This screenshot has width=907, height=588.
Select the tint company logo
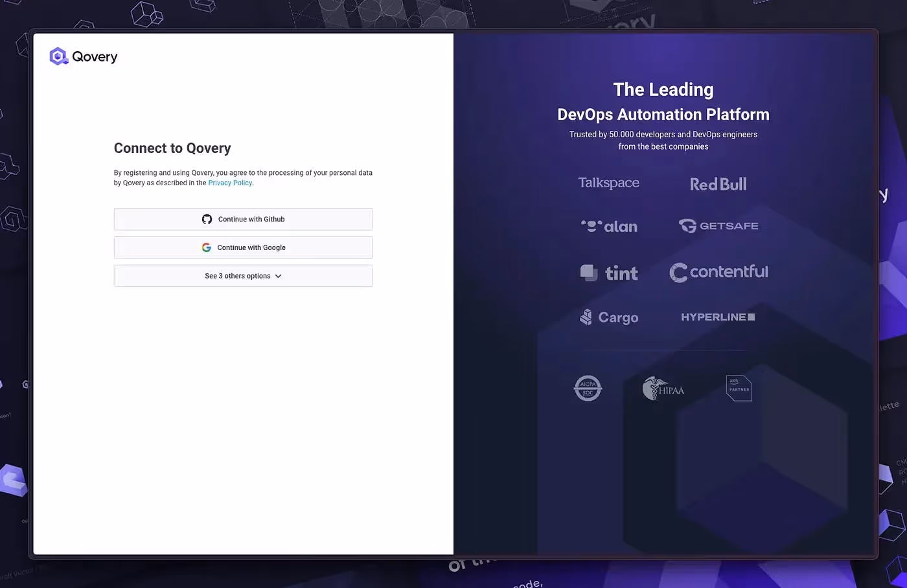click(608, 272)
